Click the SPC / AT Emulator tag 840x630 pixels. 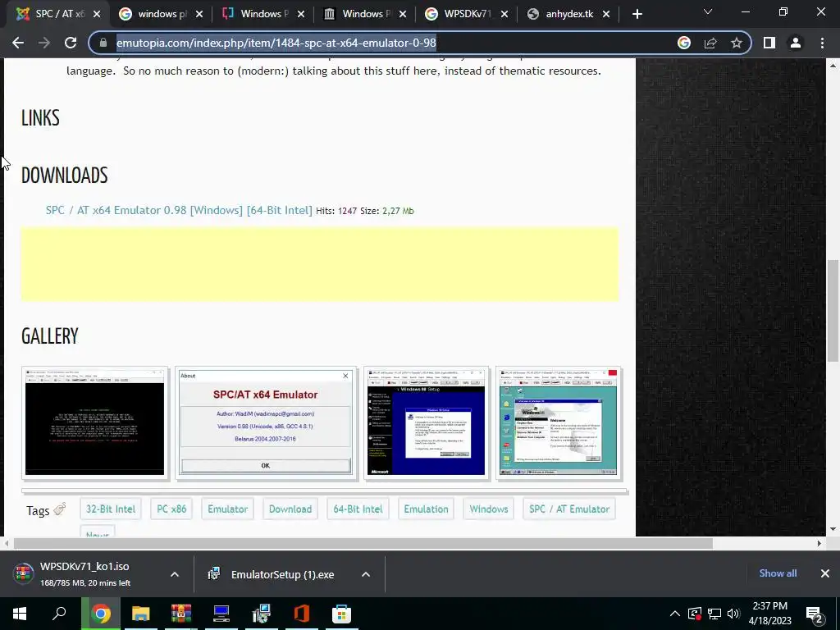click(569, 509)
